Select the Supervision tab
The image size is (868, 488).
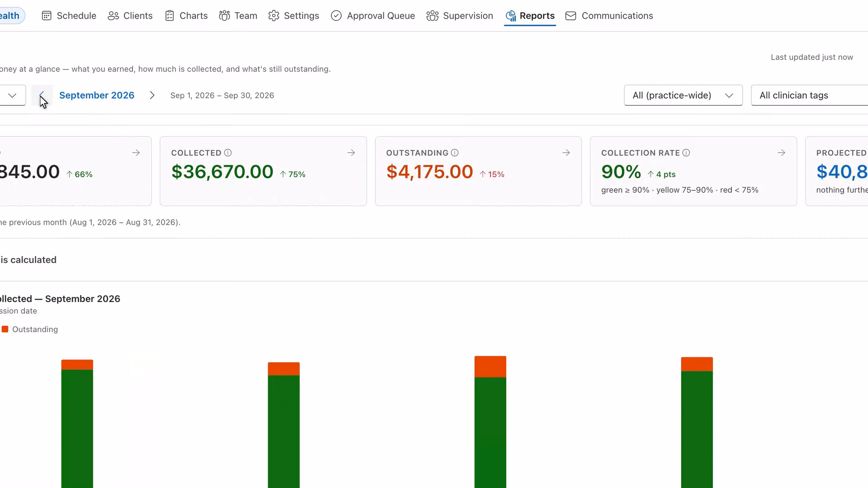click(x=460, y=16)
